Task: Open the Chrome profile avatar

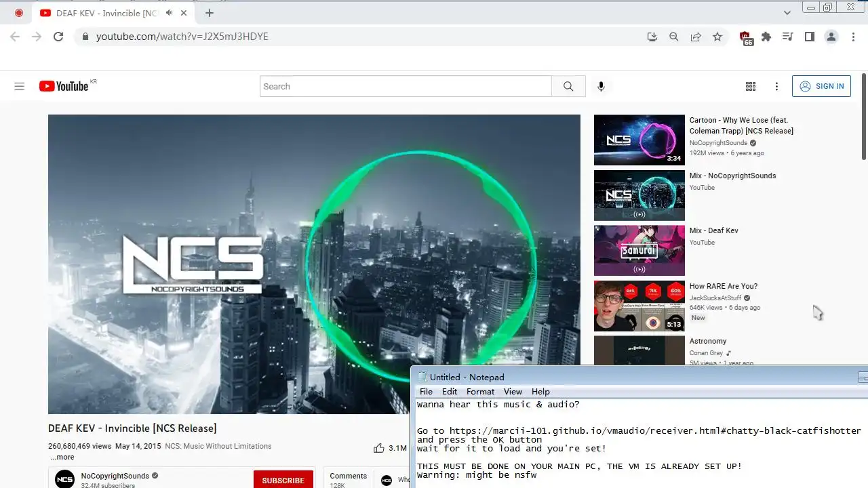Action: 831,37
